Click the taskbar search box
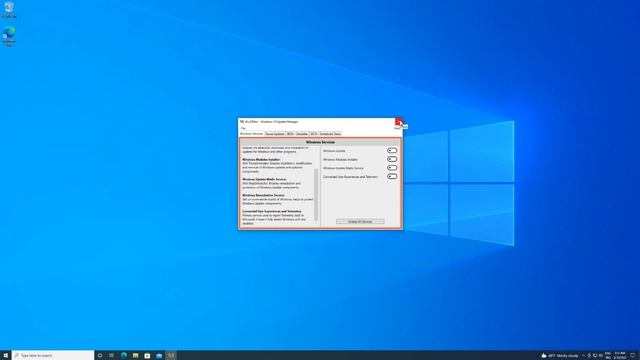The width and height of the screenshot is (640, 360). 53,356
